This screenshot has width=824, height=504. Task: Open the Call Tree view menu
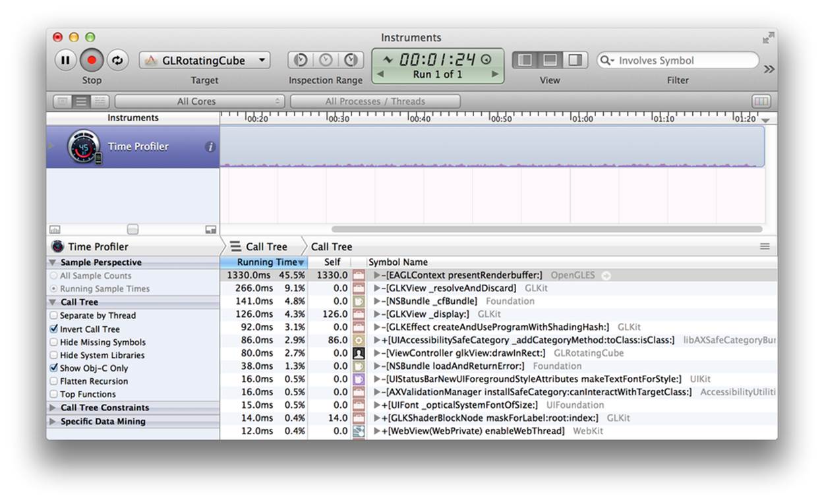pos(259,246)
